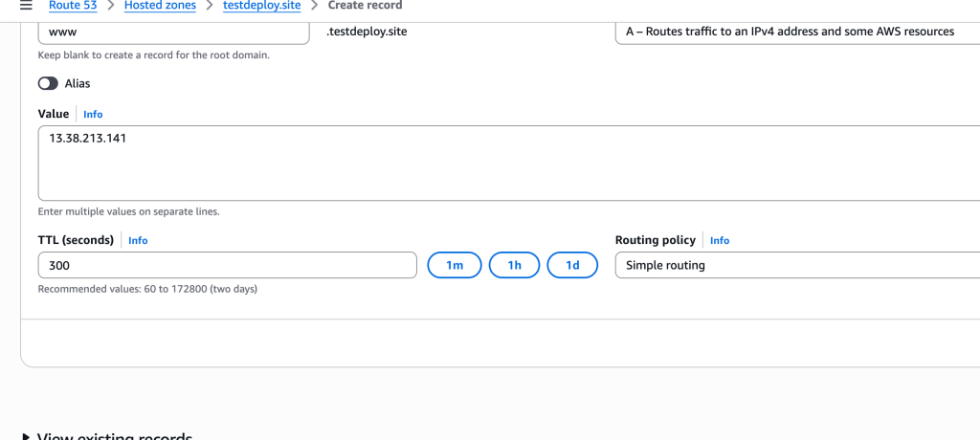Screen dimensions: 980x440
Task: Go to the Route 53 breadcrumb
Action: tap(73, 6)
